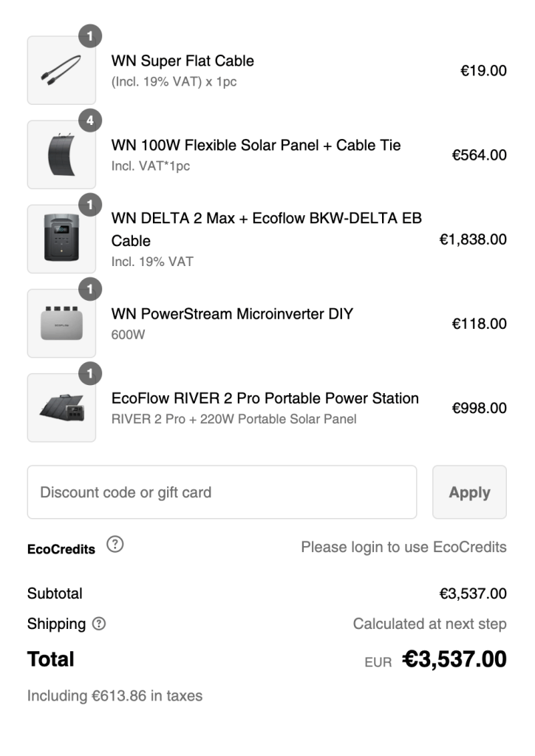The width and height of the screenshot is (535, 756).
Task: Click the WN PowerStream Microinverter DIY title
Action: click(x=232, y=314)
